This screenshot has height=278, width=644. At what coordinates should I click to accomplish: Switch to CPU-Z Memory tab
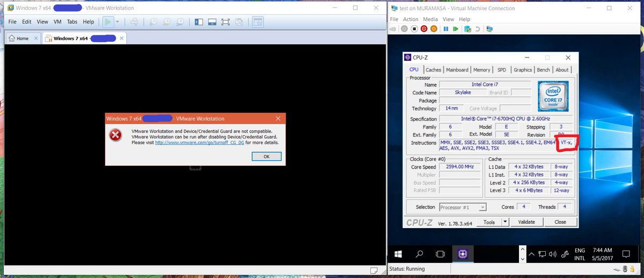pos(481,70)
